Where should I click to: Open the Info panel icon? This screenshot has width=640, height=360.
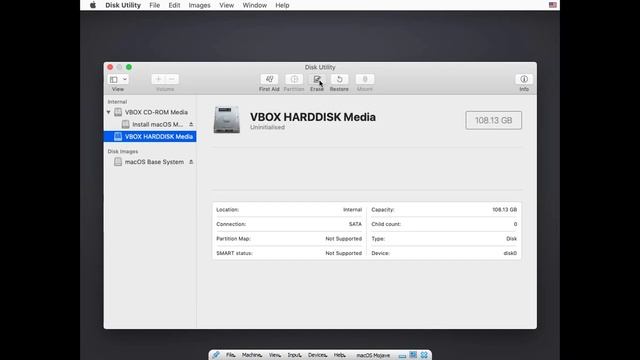pos(524,79)
